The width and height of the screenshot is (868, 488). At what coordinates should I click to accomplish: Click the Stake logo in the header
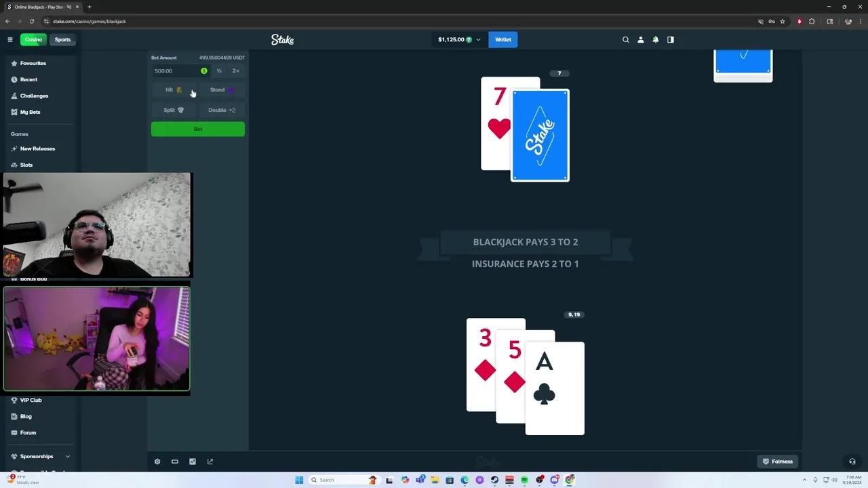(283, 39)
